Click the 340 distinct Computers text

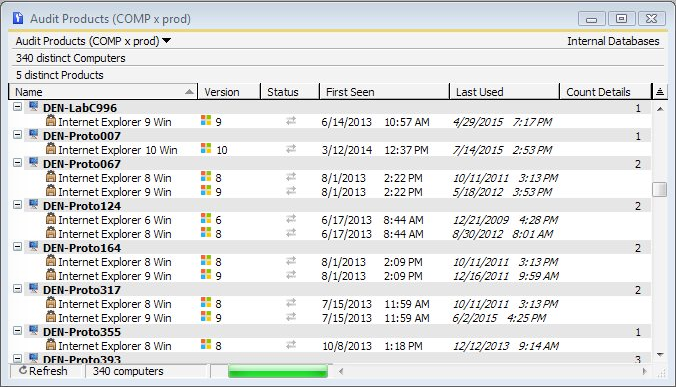click(71, 58)
